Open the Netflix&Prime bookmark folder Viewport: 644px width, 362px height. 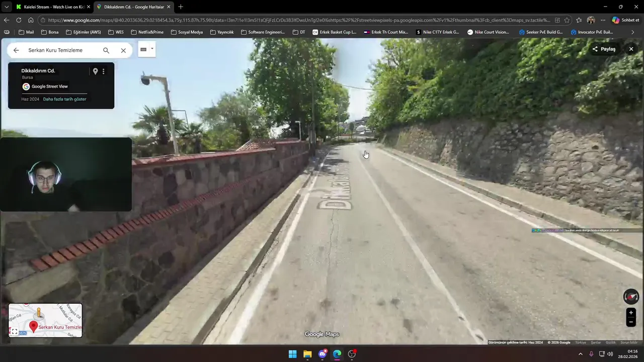coord(147,32)
